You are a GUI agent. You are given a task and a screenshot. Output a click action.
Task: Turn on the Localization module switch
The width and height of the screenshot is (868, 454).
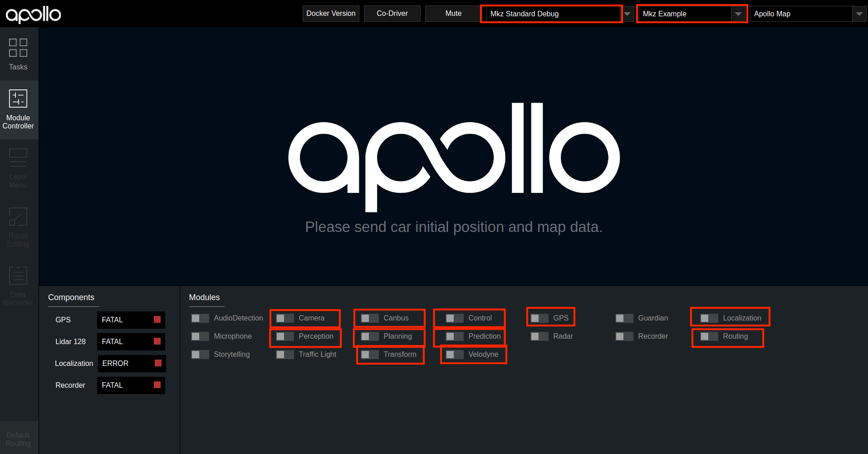pyautogui.click(x=709, y=318)
